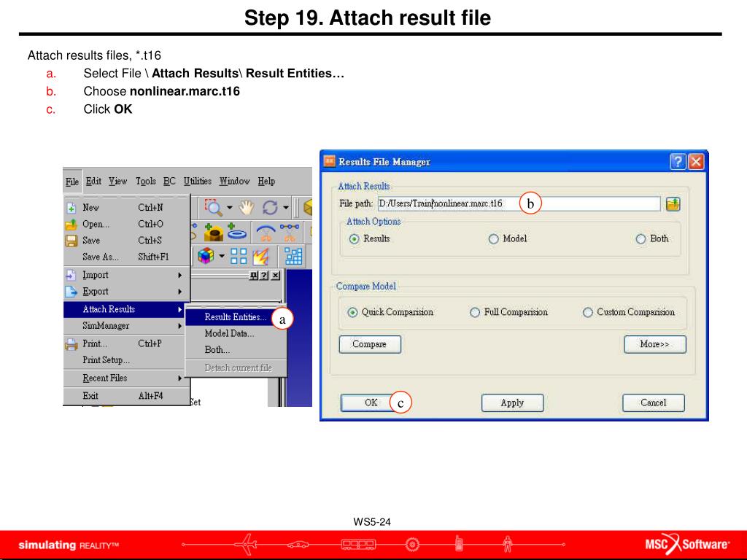Open the dropdown arrow next to zoom tool
The image size is (747, 560).
229,208
